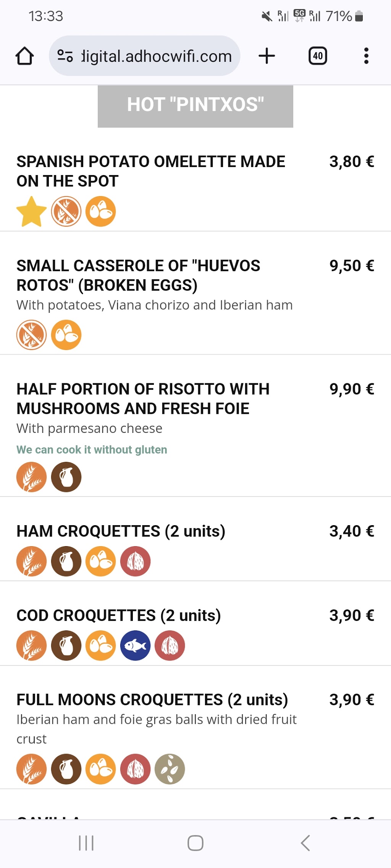Tap sesame seeds icon on Full Moons Croquettes
391x868 pixels.
pos(170,769)
